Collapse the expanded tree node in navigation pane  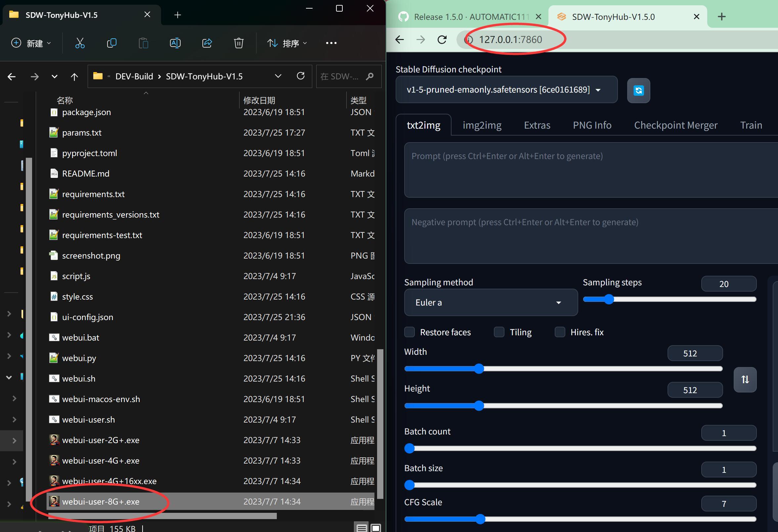9,377
